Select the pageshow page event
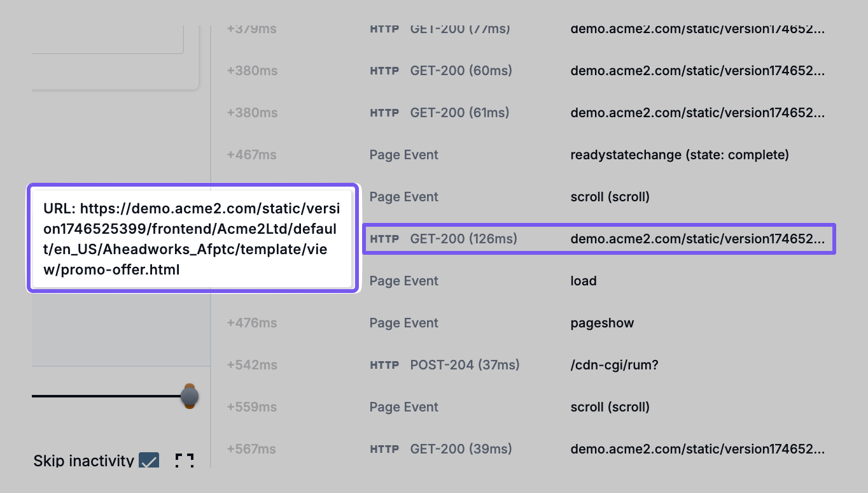Viewport: 868px width, 493px height. pos(602,323)
